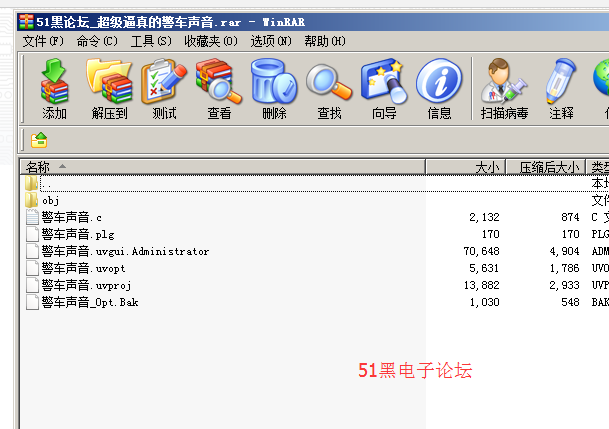Sort by Name (名称) column header
Viewport: 609px width, 429px height.
(223, 167)
